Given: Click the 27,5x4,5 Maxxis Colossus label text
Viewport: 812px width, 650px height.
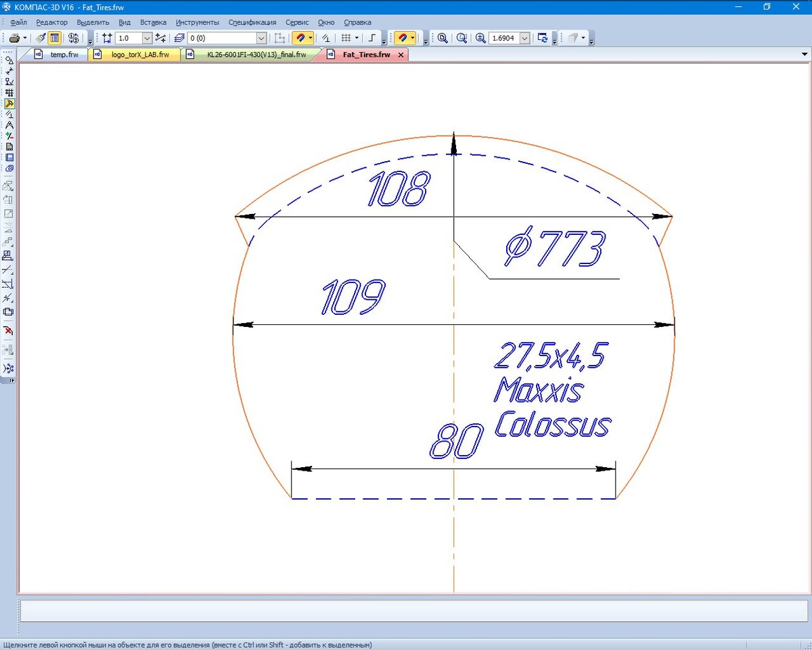Looking at the screenshot, I should (x=552, y=389).
